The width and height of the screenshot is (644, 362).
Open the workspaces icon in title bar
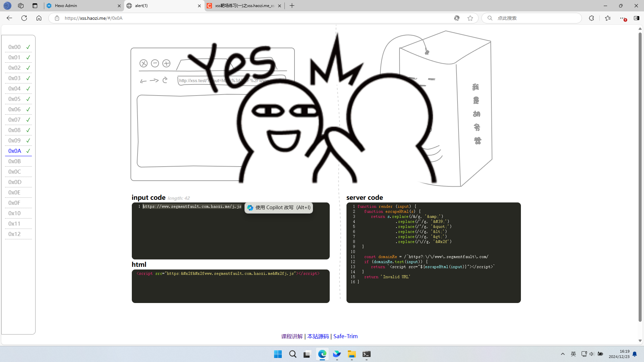[21, 6]
